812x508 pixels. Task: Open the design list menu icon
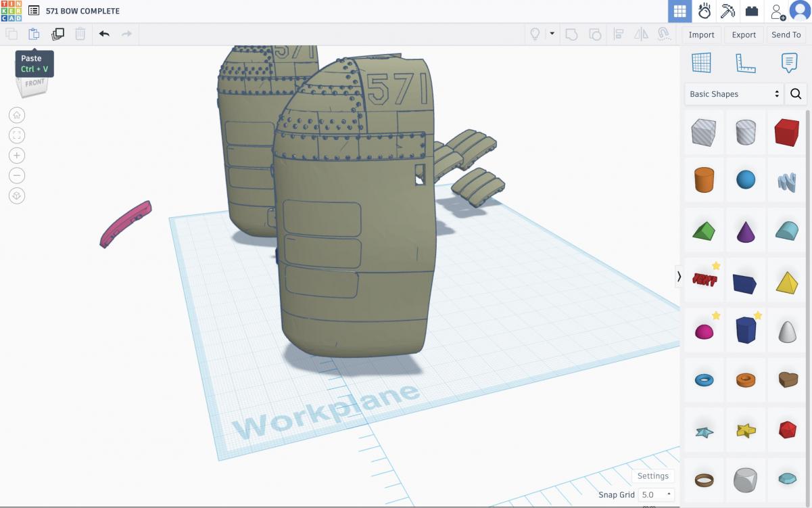point(34,11)
